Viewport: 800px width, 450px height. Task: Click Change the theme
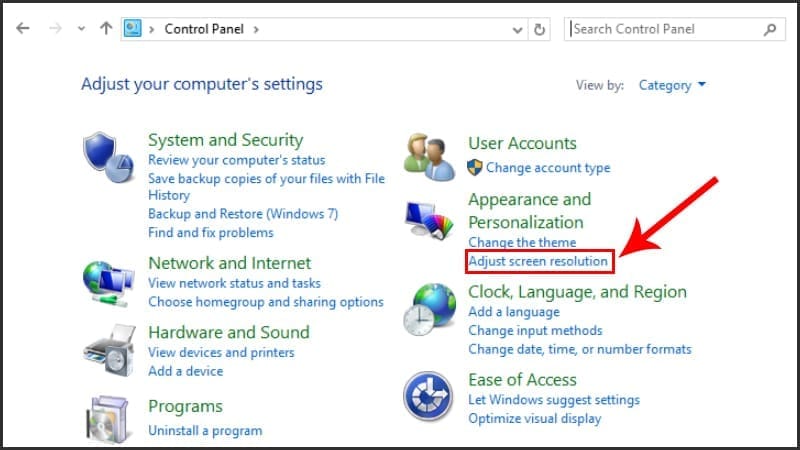coord(522,242)
